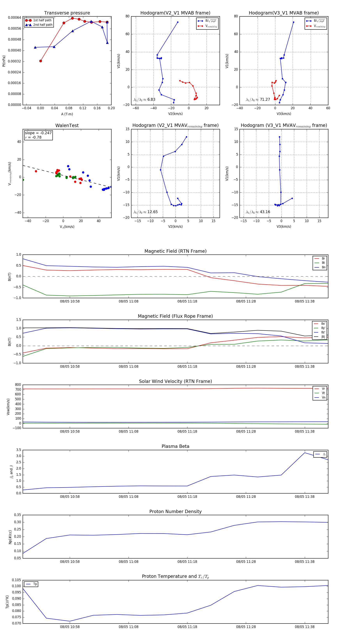
Task: Click the 'Plasma Beta' plot title
Action: [x=175, y=447]
